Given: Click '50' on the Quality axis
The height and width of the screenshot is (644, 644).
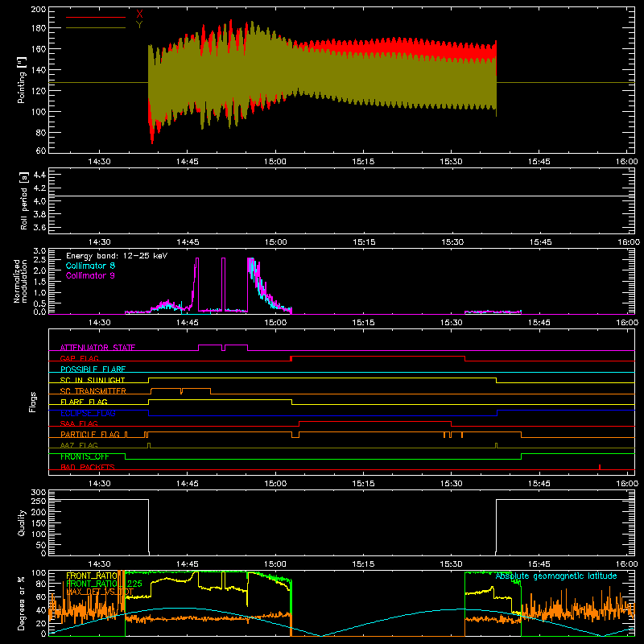Looking at the screenshot, I should tap(41, 545).
